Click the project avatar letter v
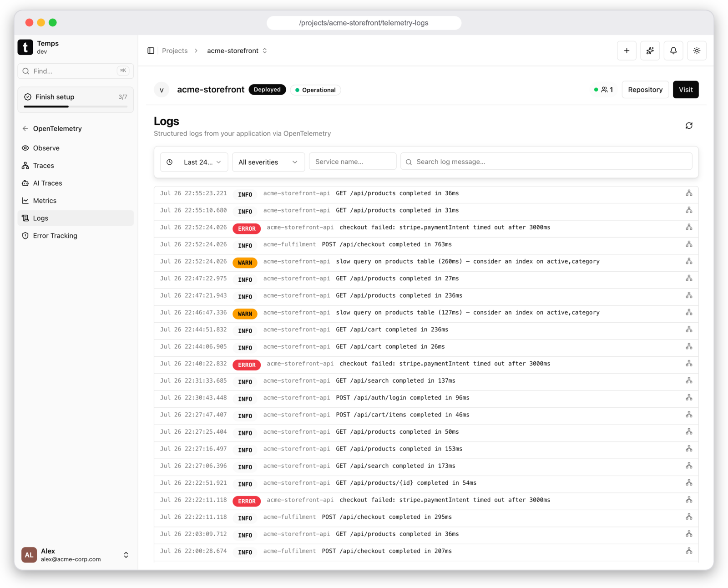The width and height of the screenshot is (728, 588). pos(162,90)
